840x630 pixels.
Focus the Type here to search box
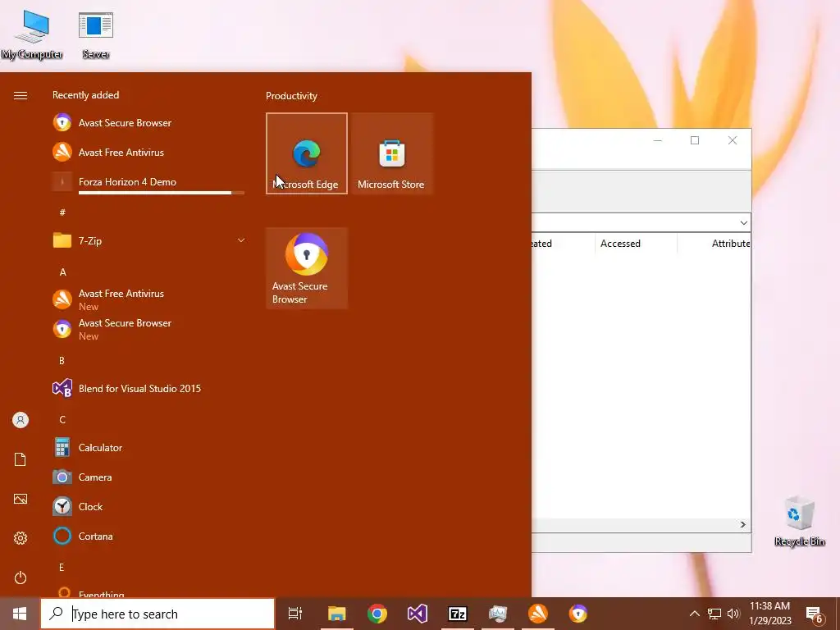pos(157,614)
